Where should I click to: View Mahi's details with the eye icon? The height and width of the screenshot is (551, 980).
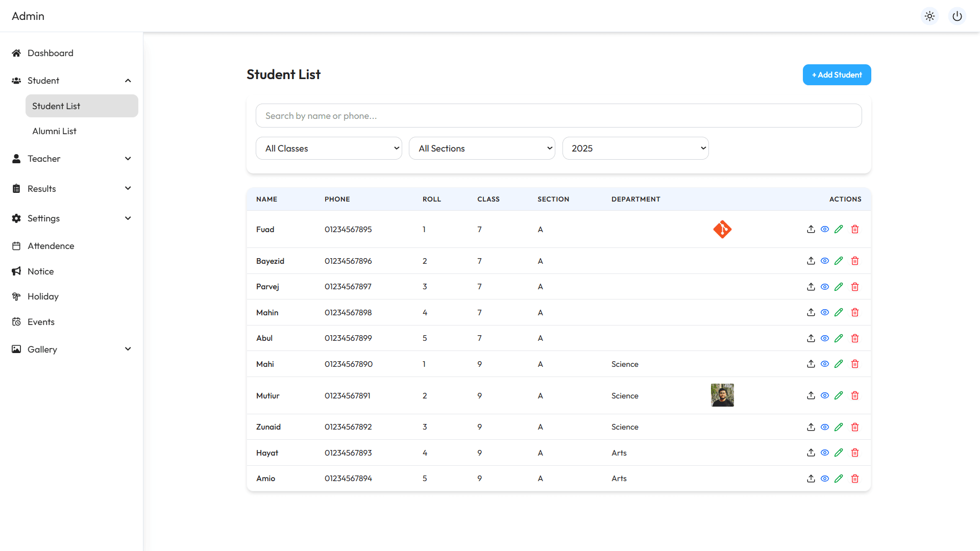click(x=825, y=364)
